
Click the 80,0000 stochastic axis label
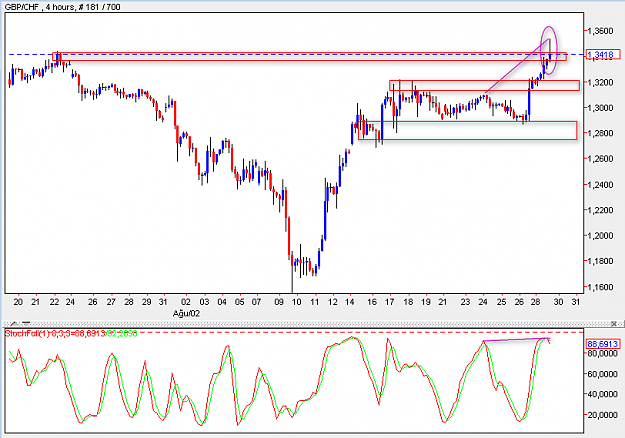603,353
